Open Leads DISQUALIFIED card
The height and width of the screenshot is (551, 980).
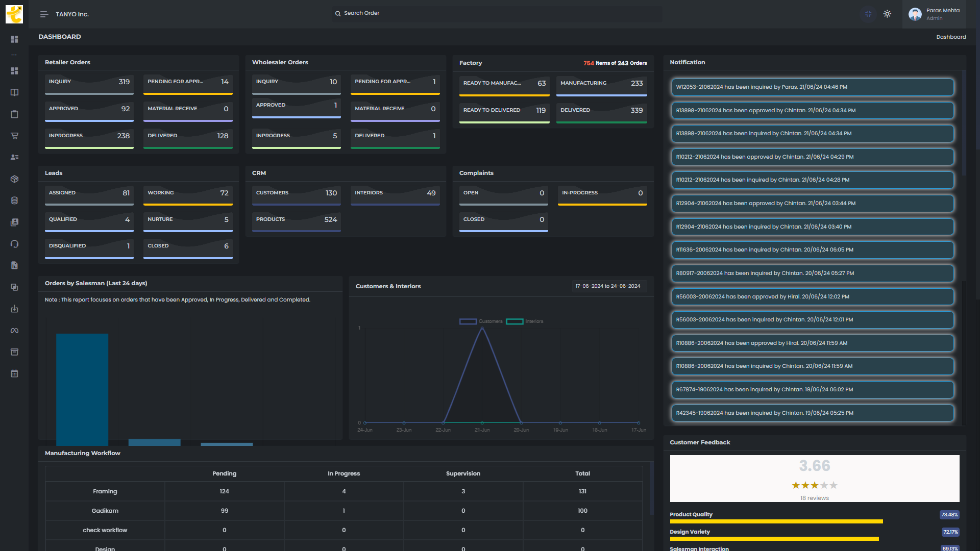(x=89, y=249)
